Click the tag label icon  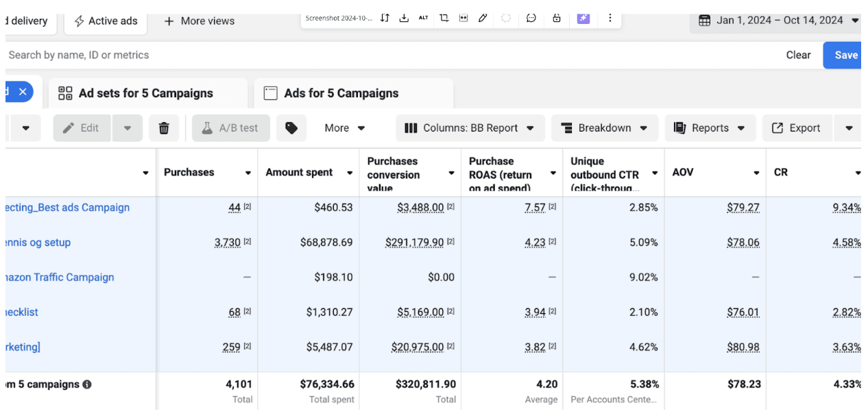[291, 128]
